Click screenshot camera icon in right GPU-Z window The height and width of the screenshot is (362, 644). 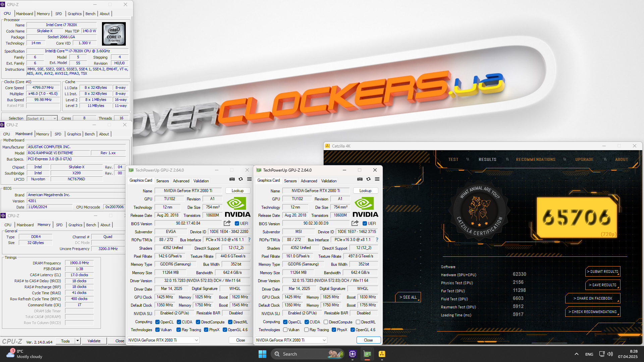tap(360, 179)
